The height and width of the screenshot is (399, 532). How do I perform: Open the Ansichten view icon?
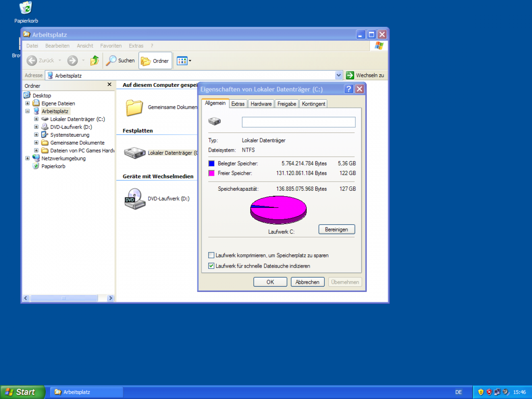point(182,61)
